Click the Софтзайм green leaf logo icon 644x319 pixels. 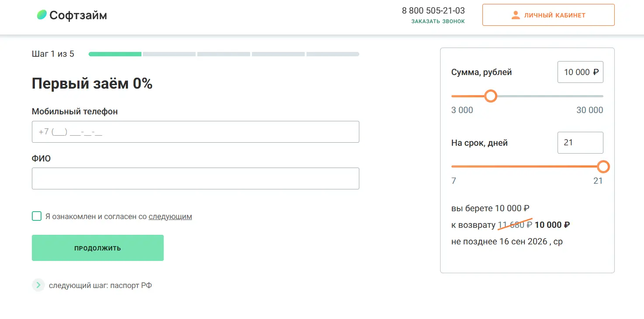41,15
